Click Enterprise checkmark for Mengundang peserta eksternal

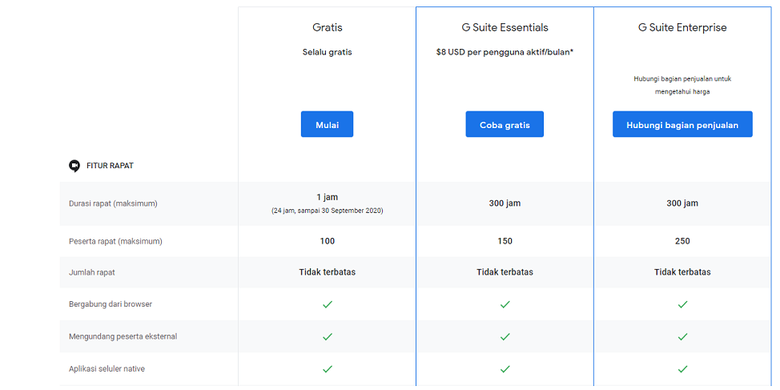point(682,337)
